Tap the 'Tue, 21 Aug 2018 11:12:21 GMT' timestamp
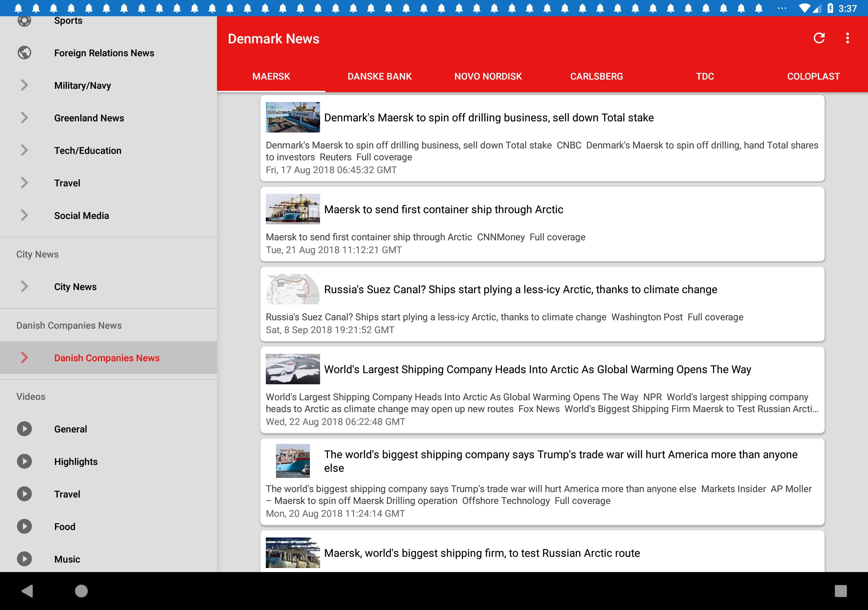 [x=333, y=250]
